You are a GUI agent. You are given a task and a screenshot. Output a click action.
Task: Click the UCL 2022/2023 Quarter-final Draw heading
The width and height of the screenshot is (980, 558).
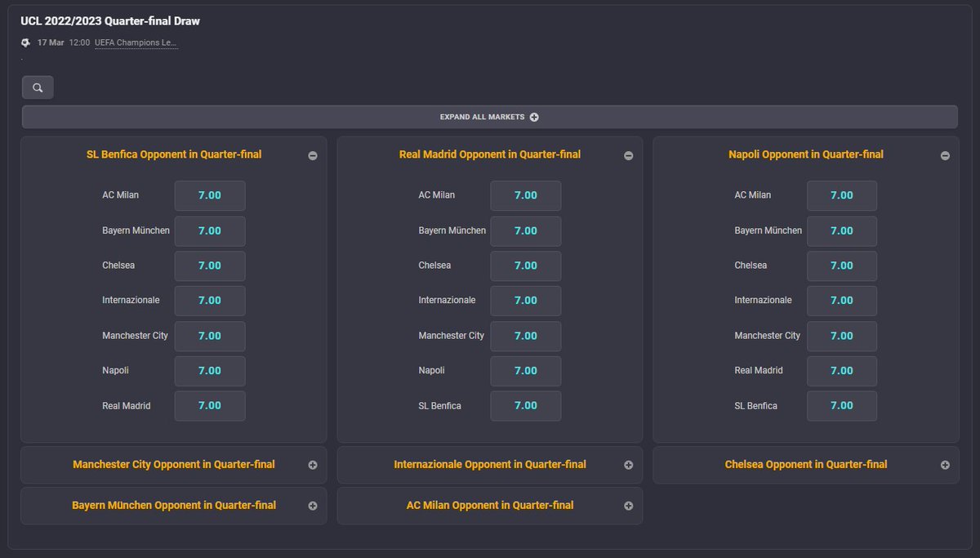click(x=110, y=21)
